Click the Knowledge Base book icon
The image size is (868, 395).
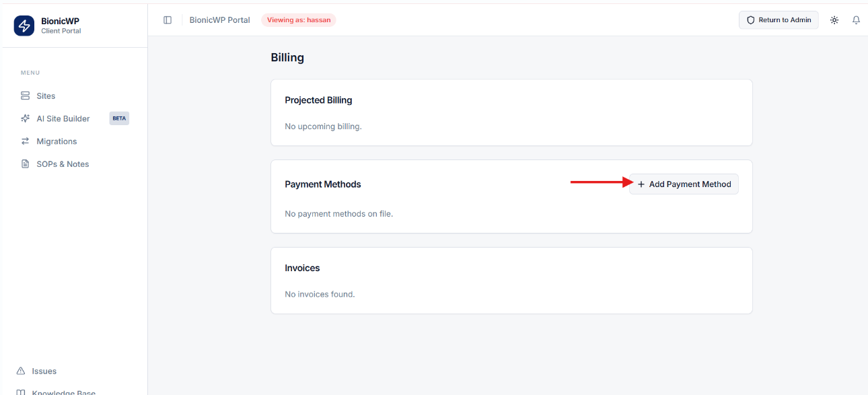coord(21,392)
